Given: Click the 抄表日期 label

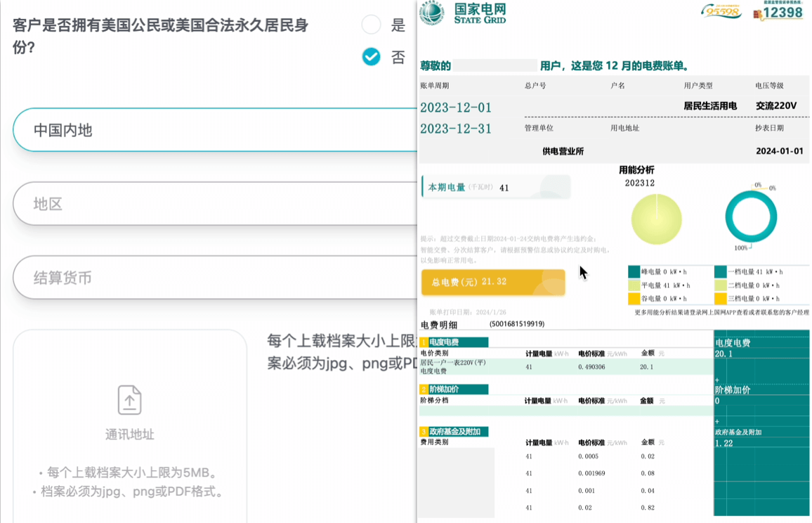Looking at the screenshot, I should (x=769, y=128).
